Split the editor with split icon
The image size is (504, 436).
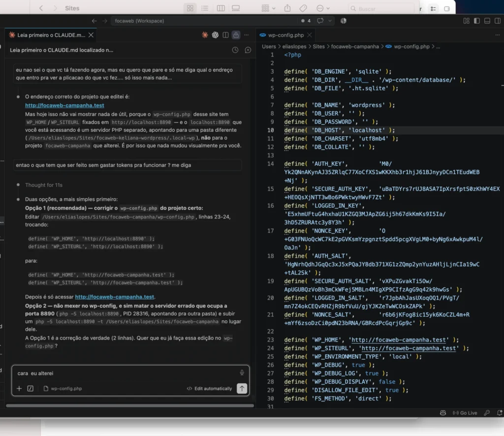225,35
